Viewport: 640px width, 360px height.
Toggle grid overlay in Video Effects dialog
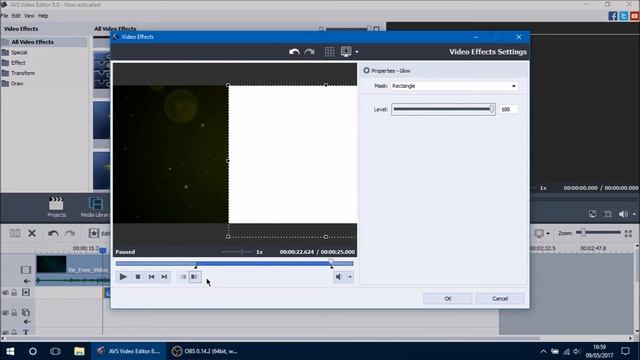[x=329, y=51]
